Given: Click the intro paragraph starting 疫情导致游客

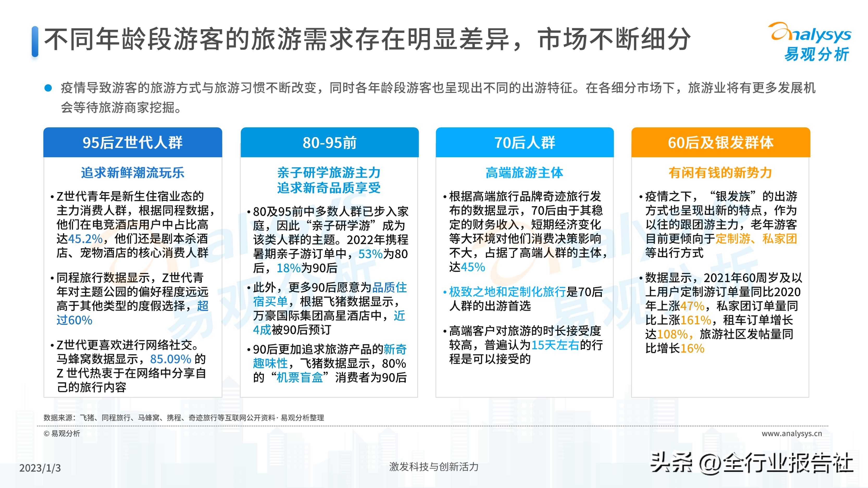Looking at the screenshot, I should point(438,98).
